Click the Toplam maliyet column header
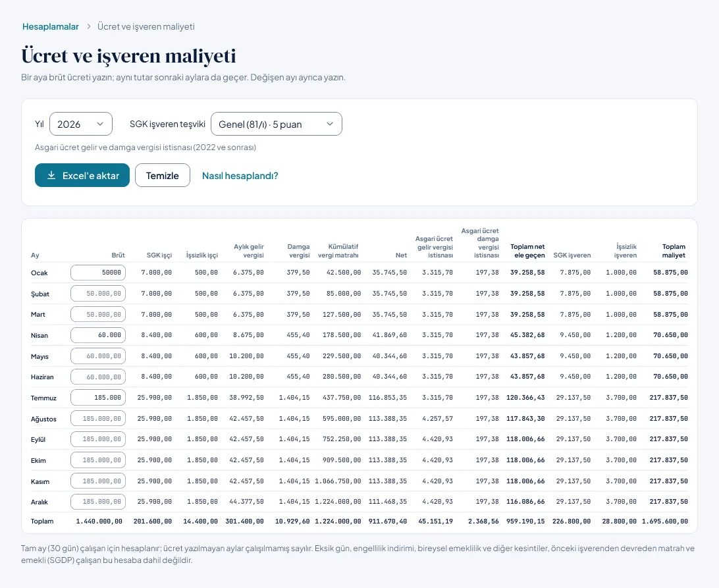The height and width of the screenshot is (588, 719). pyautogui.click(x=674, y=251)
